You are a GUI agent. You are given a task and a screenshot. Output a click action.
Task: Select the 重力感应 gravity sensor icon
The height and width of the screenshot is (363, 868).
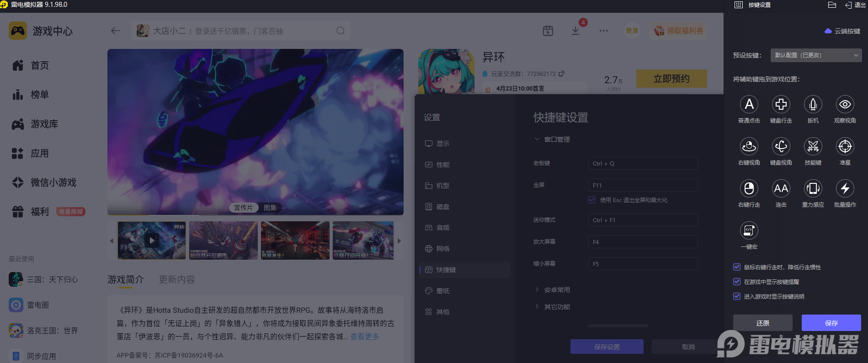coord(813,188)
